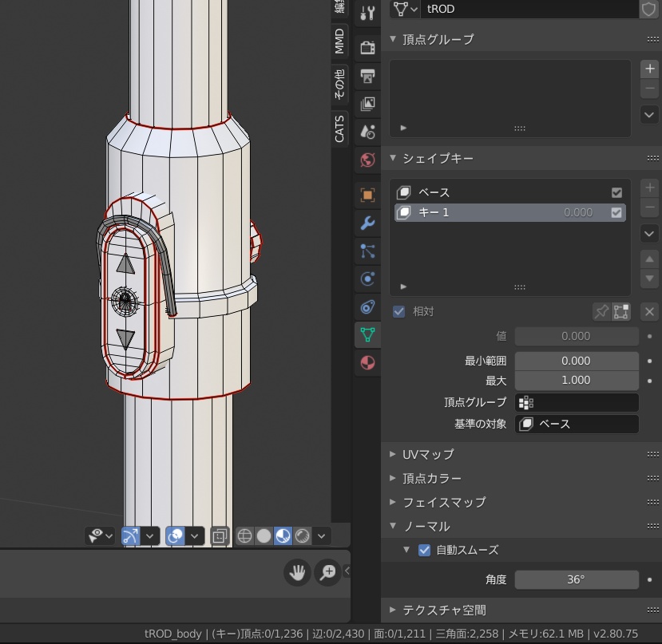This screenshot has width=662, height=644.
Task: Switch viewport to wireframe shading mode
Action: tap(244, 535)
